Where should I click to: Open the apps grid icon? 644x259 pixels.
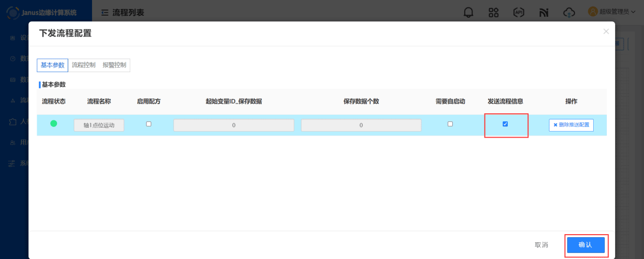point(493,13)
